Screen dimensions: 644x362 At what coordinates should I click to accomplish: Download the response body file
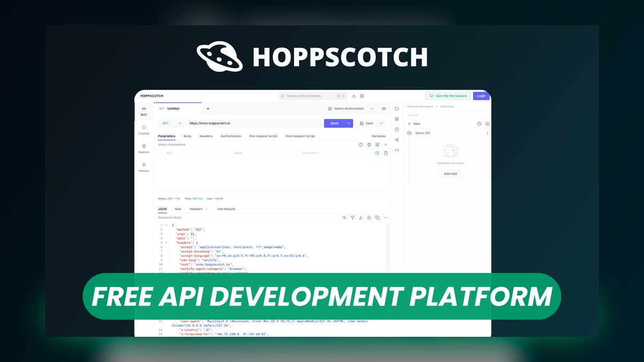[361, 218]
